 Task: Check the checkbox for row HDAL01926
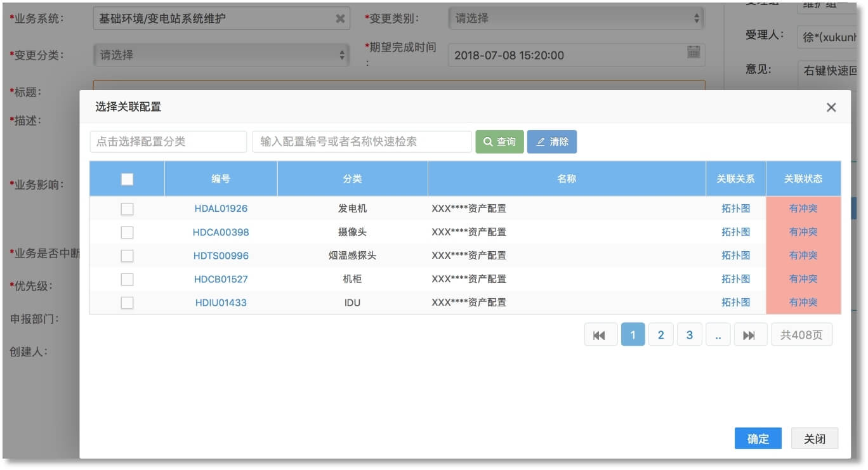(127, 209)
